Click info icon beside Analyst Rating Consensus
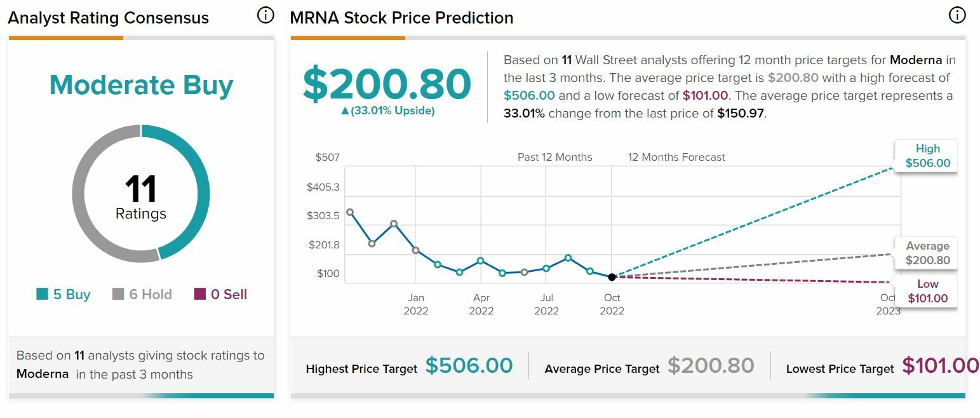The height and width of the screenshot is (418, 980). (265, 15)
